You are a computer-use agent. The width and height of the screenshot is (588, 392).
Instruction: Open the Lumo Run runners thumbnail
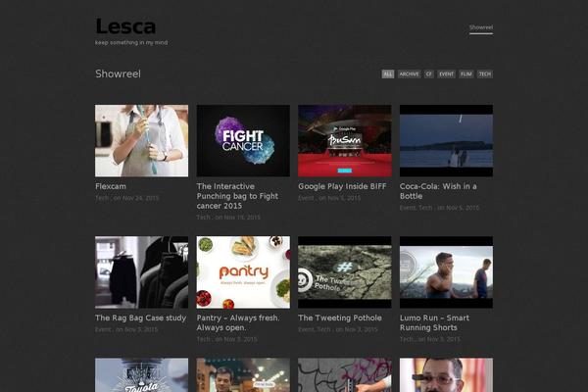tap(446, 272)
